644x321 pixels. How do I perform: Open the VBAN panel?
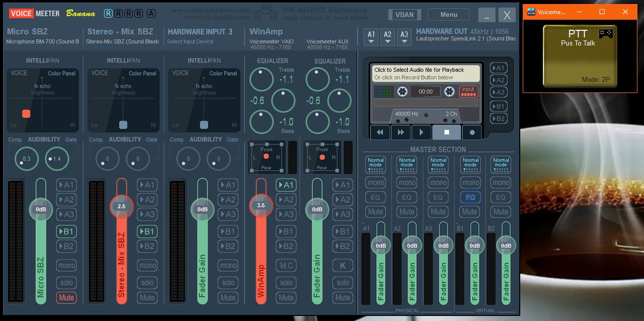404,15
